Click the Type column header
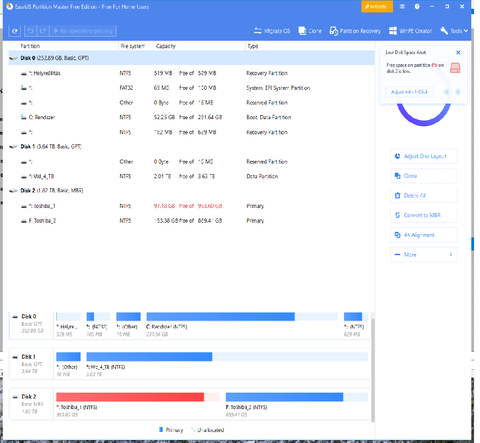The image size is (480, 443). (x=253, y=46)
